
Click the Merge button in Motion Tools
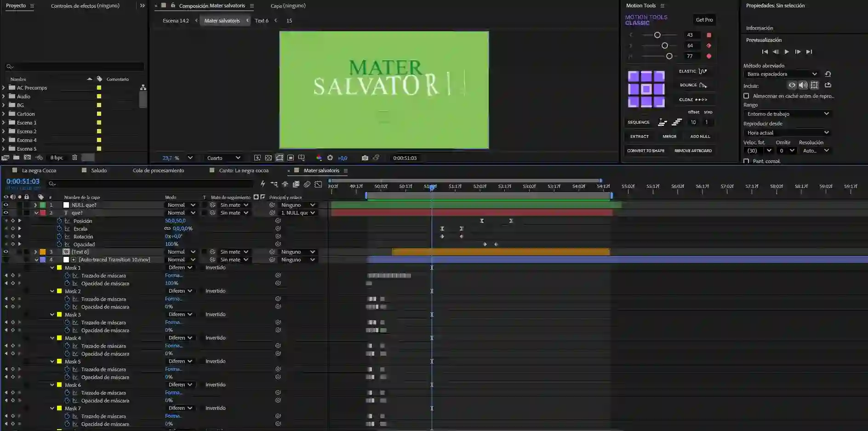[669, 136]
